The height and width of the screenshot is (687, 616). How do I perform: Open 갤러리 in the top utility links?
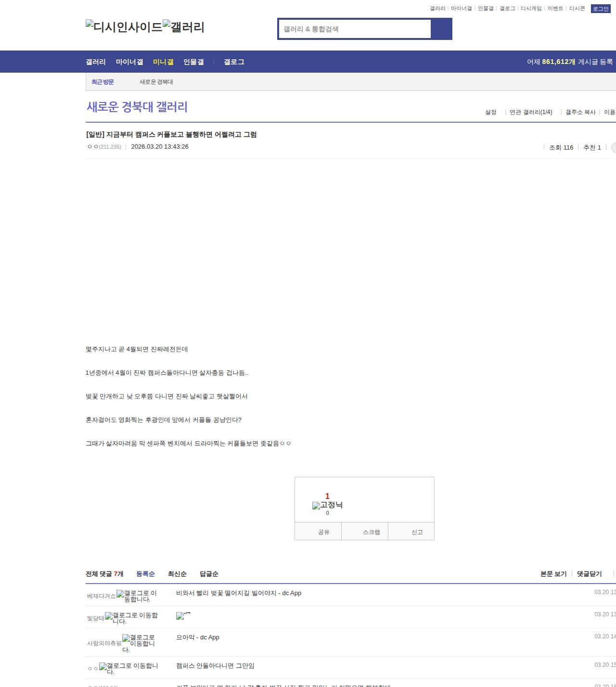point(437,9)
